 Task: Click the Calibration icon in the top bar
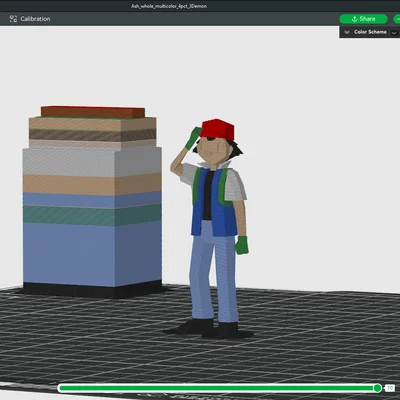coord(13,19)
